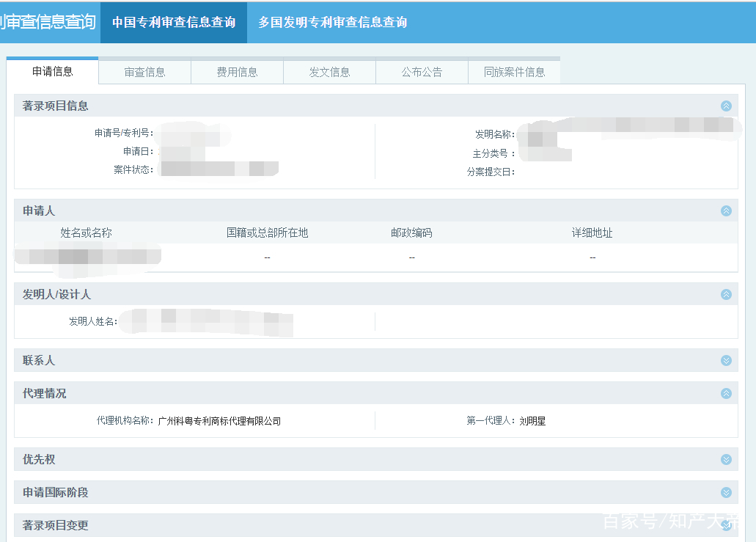Select the 申请信息 tab

(x=53, y=71)
